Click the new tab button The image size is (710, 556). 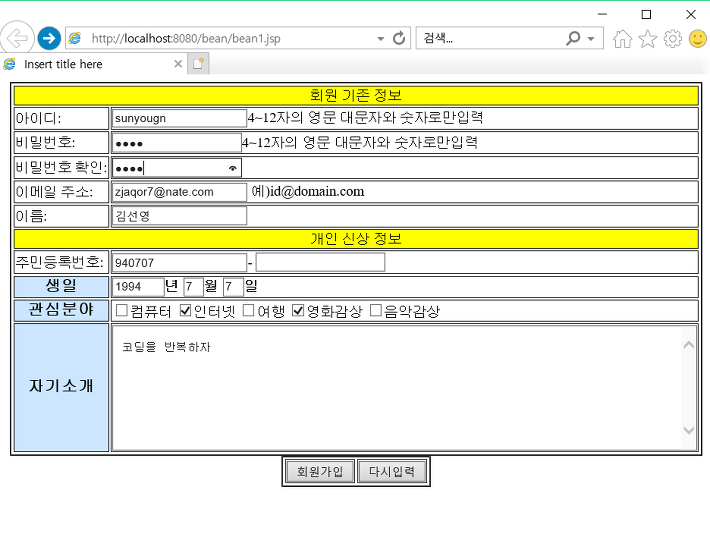tap(198, 64)
